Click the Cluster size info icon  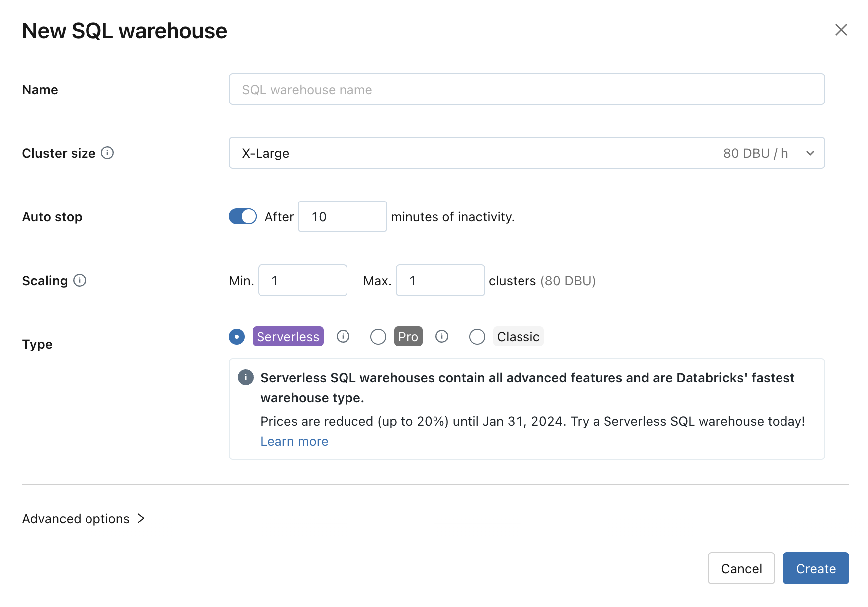(107, 153)
